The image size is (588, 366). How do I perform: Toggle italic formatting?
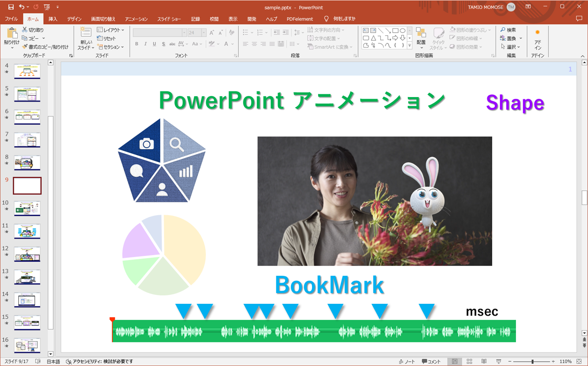point(146,44)
